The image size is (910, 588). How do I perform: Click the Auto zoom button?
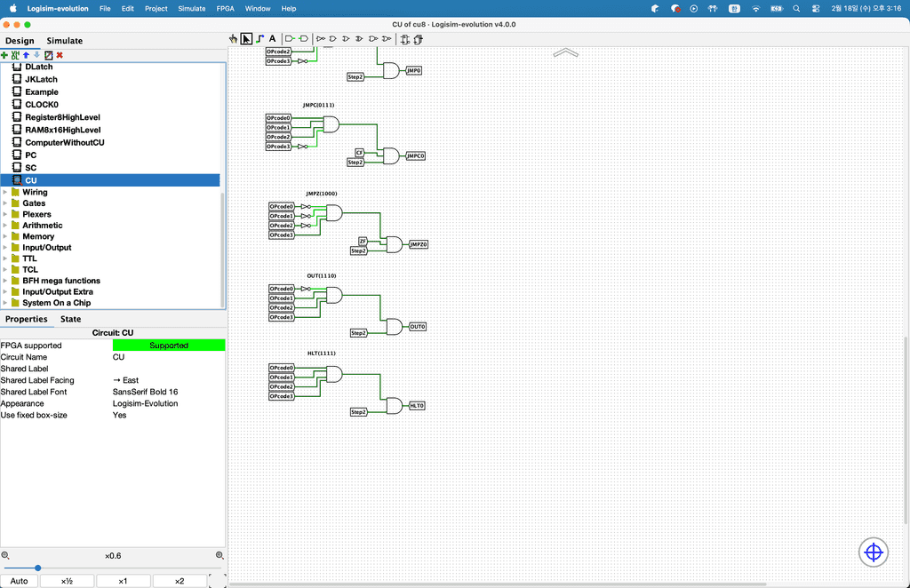[x=19, y=581]
